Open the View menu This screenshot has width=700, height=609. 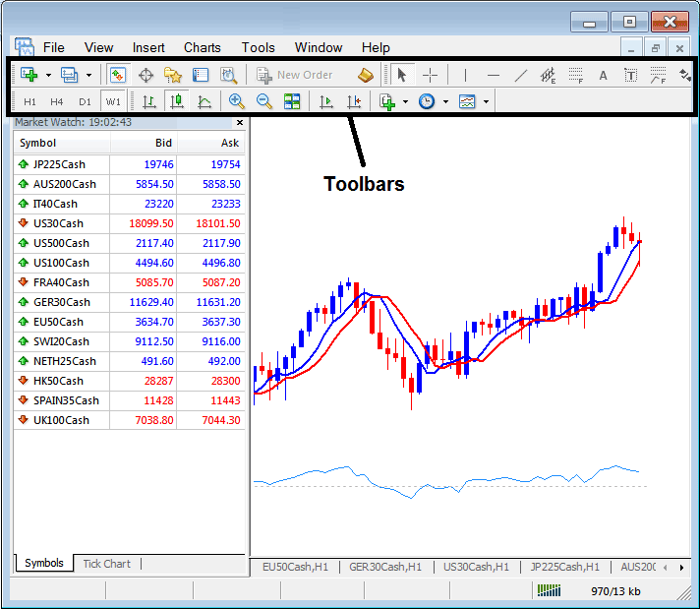[x=98, y=47]
